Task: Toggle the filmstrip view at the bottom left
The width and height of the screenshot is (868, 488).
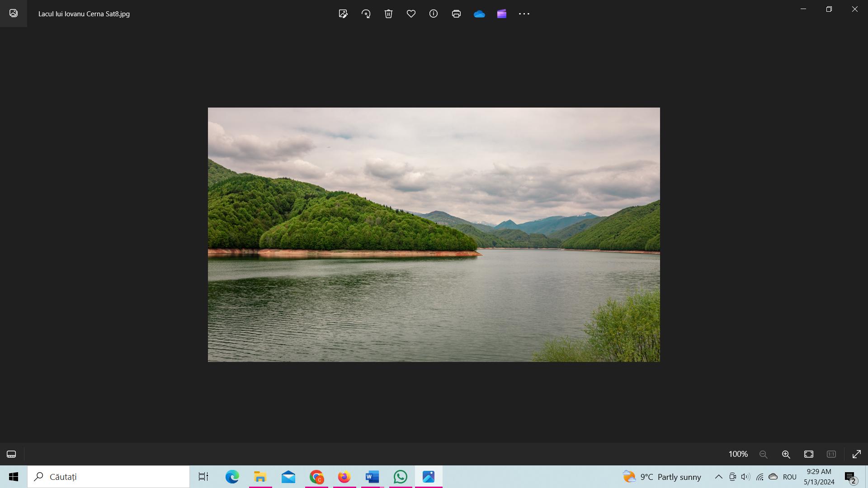Action: [11, 454]
